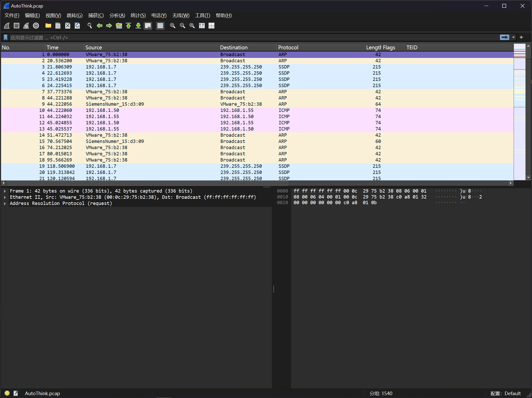Open display filter history dropdown
532x398 pixels.
click(514, 37)
